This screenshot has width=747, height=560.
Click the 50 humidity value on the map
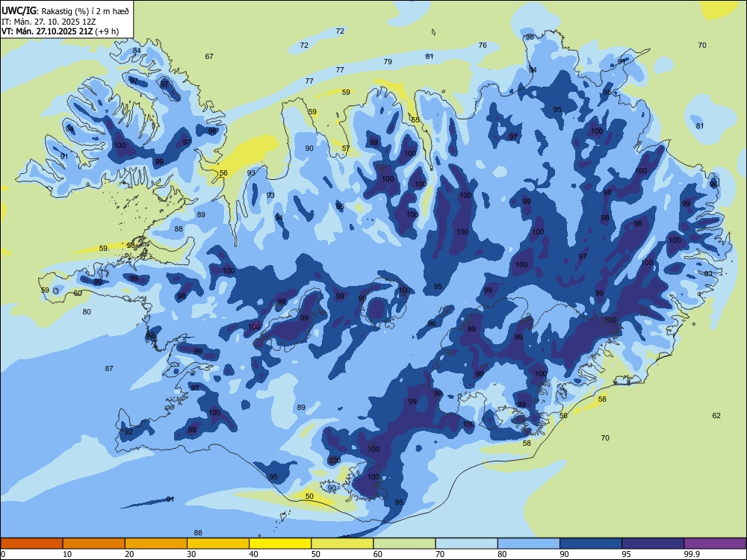pyautogui.click(x=309, y=497)
